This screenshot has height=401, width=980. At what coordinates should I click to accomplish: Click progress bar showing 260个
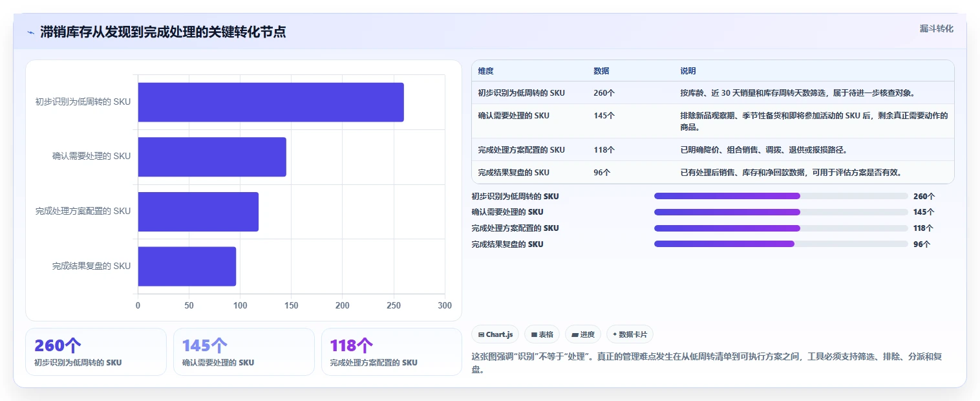coord(781,196)
